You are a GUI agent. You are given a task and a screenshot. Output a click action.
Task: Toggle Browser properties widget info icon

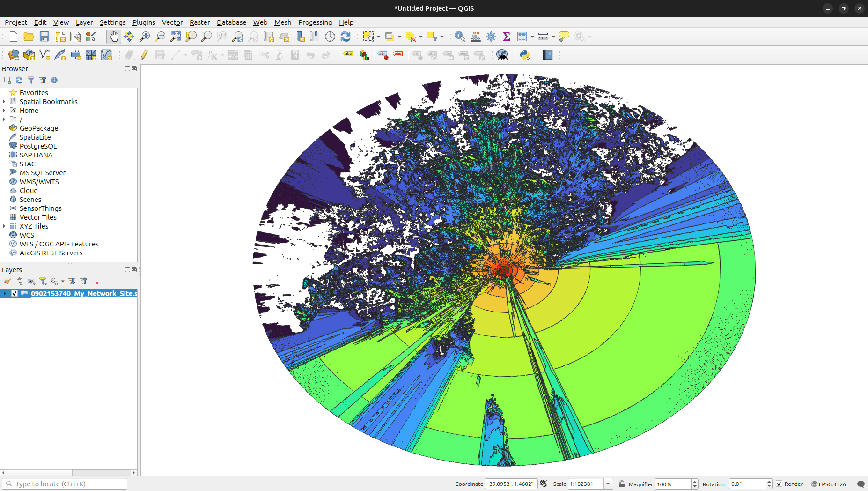[x=54, y=80]
